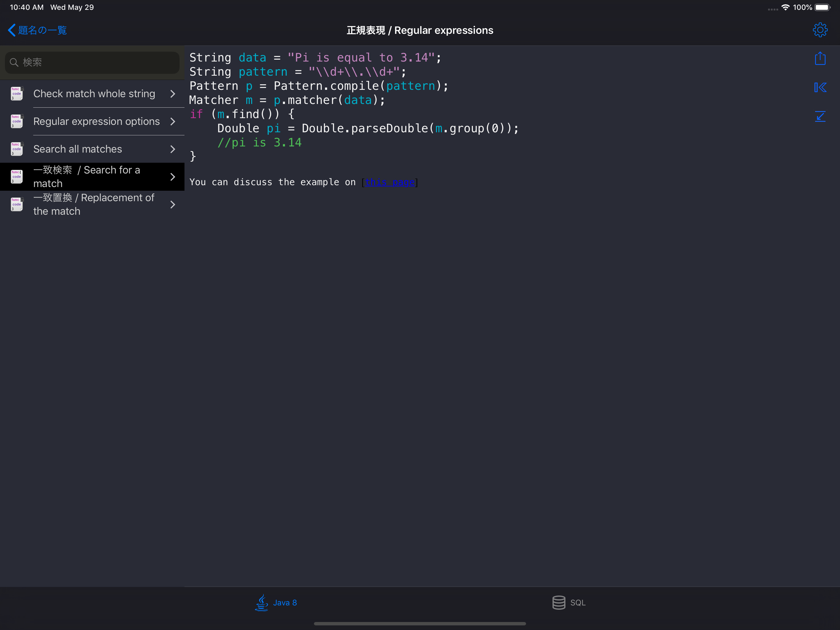Viewport: 840px width, 630px height.
Task: Tap the SQL database icon at bottom
Action: [x=558, y=602]
